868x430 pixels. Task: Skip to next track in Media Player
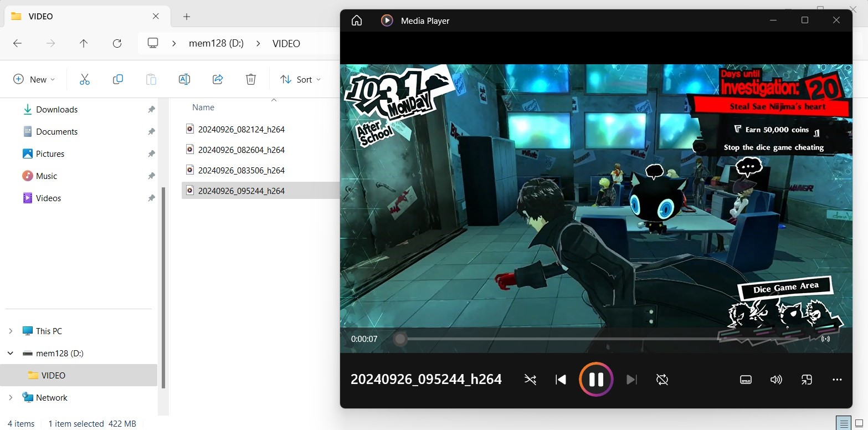tap(631, 380)
